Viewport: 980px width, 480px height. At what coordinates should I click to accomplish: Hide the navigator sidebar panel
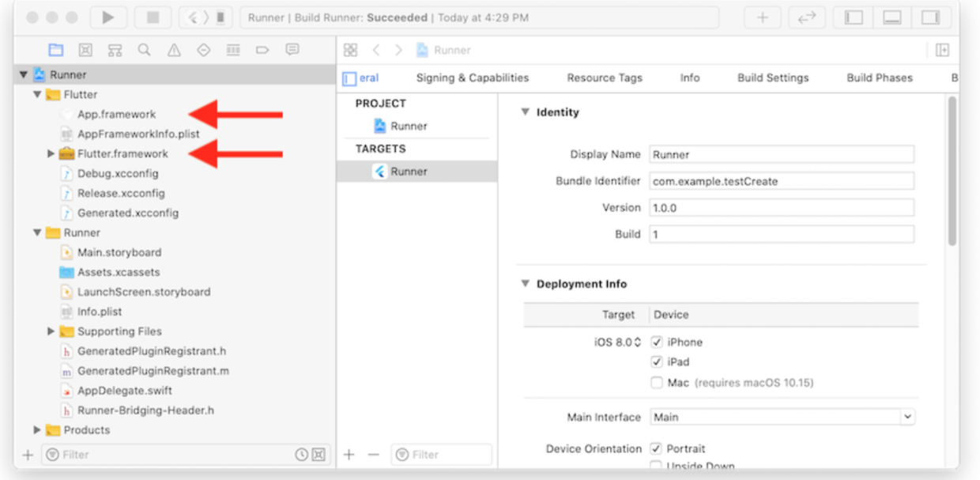pyautogui.click(x=852, y=17)
